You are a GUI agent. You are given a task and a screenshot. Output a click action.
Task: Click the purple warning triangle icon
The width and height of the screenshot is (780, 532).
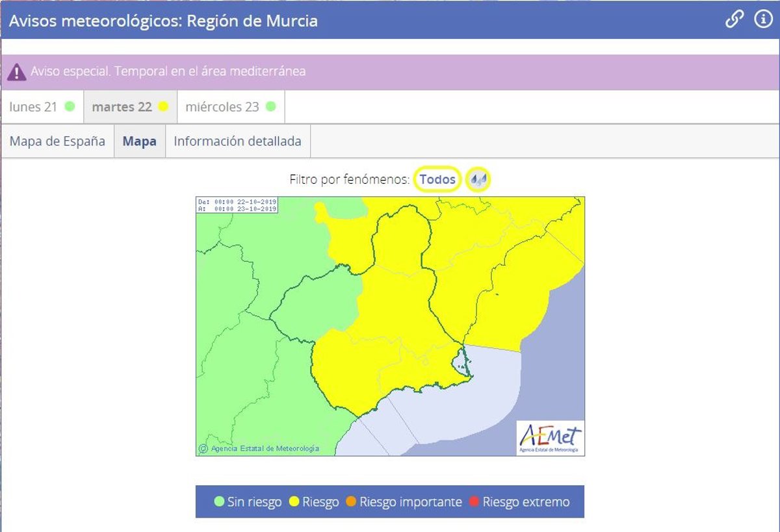(x=17, y=72)
